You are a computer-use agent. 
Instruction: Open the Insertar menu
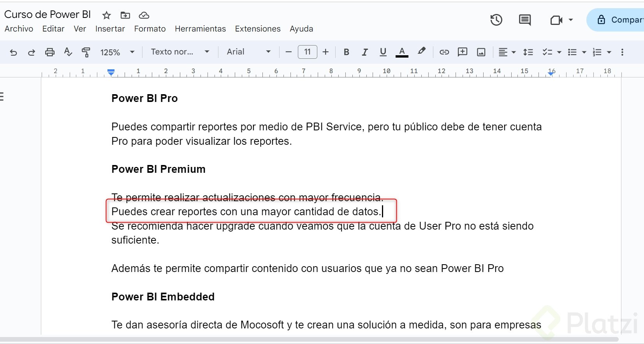(x=110, y=29)
